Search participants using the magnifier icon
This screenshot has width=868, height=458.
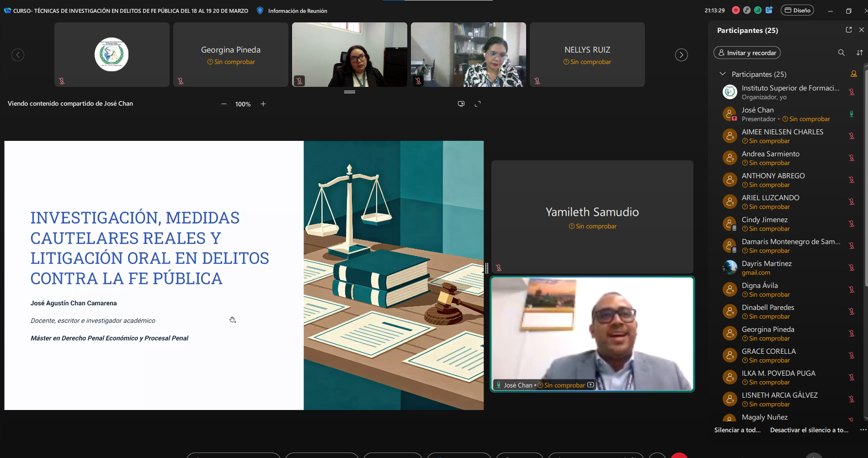[x=841, y=53]
